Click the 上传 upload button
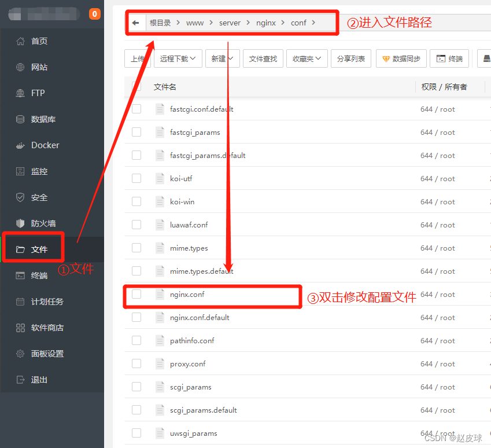Screen dimensions: 491x448 (138, 58)
